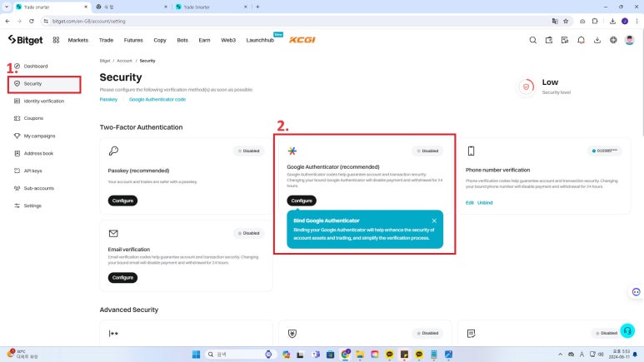Open the Earn menu
Screen dimensions: 644x362
pyautogui.click(x=204, y=40)
